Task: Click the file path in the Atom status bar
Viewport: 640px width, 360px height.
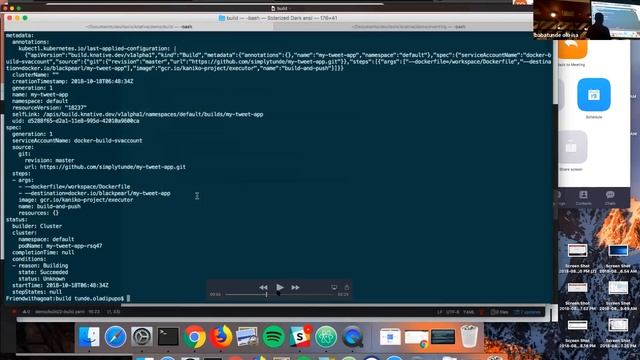Action: 60,312
